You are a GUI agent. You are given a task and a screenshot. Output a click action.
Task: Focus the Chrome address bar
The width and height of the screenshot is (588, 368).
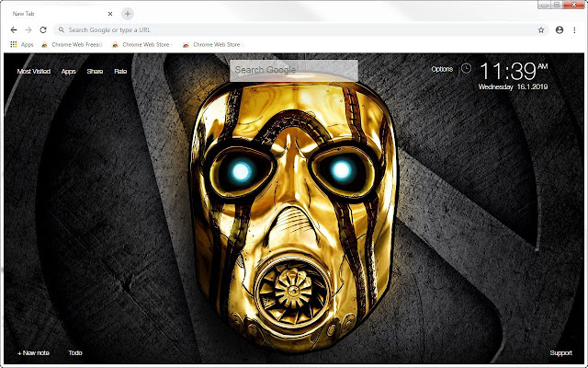[x=302, y=30]
